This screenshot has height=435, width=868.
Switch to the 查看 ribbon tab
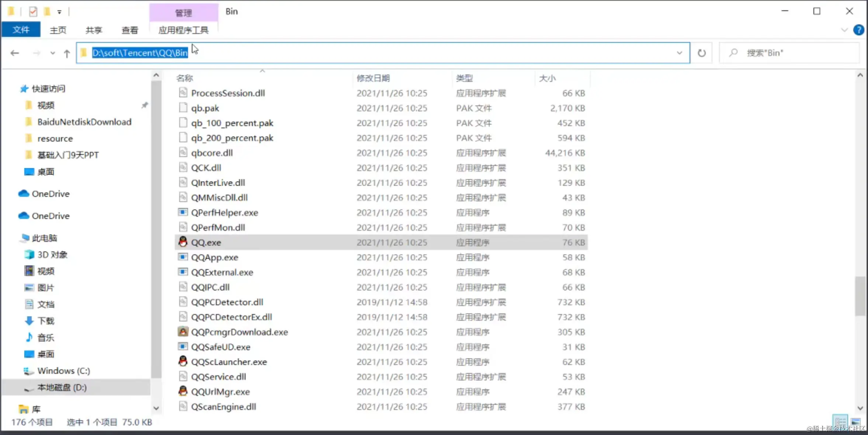click(x=130, y=30)
